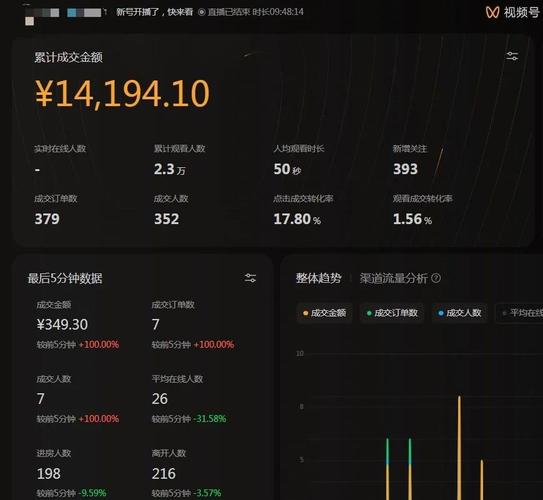This screenshot has height=500, width=543.
Task: Click the tallest orange bar in chart
Action: point(459,448)
